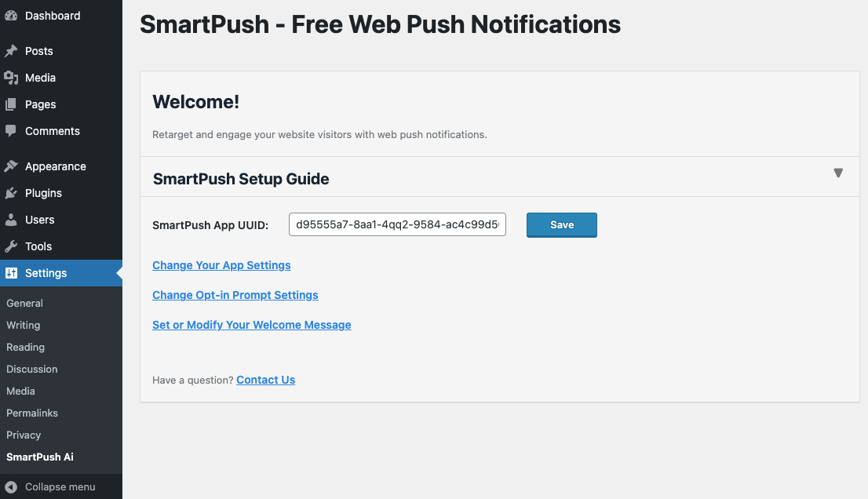This screenshot has height=499, width=868.
Task: Click the Tools wrench icon
Action: pos(11,246)
